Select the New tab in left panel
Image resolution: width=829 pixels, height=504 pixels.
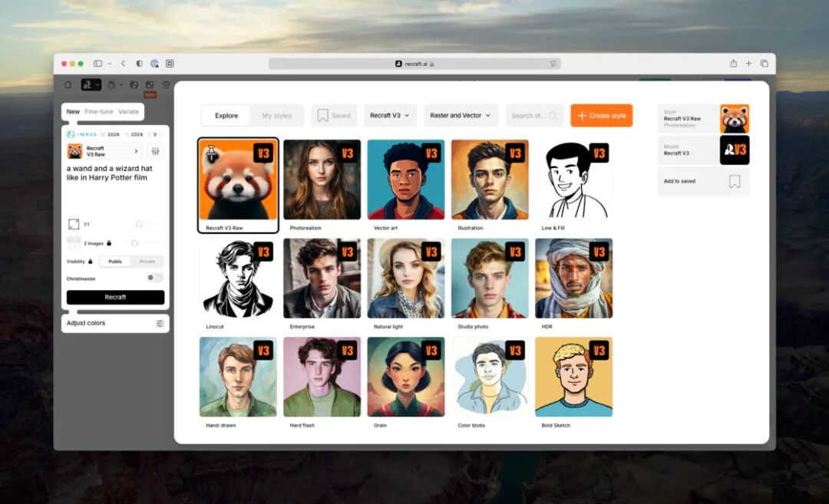coord(73,111)
